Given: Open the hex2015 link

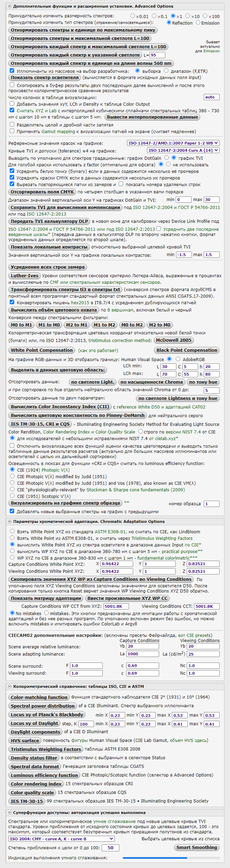Looking at the screenshot, I should point(80,303).
